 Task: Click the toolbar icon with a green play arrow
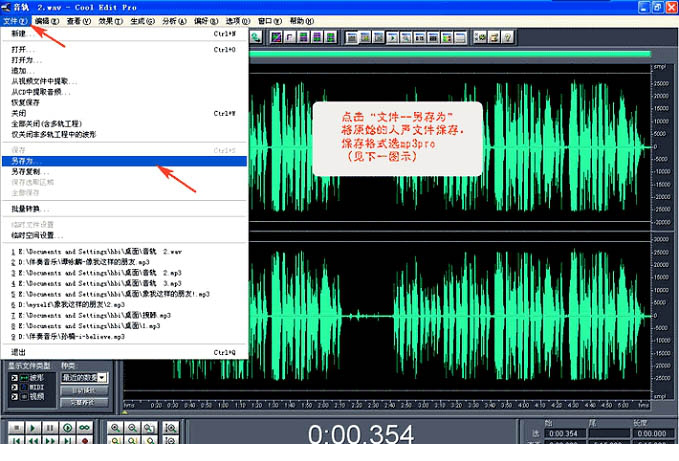[x=392, y=38]
